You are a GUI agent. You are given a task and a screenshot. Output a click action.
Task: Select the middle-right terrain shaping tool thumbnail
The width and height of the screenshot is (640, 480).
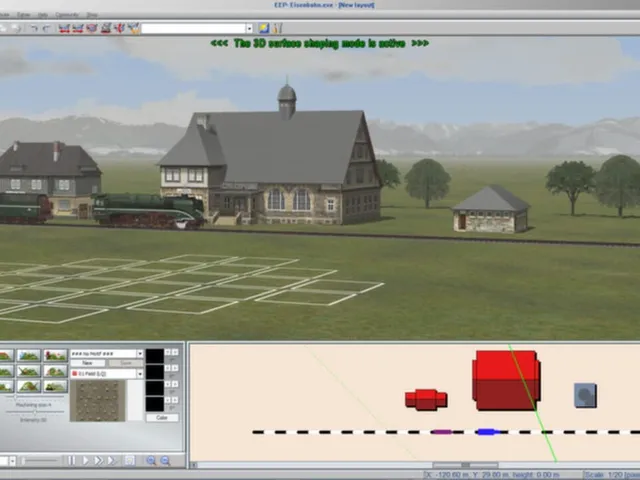pyautogui.click(x=55, y=371)
